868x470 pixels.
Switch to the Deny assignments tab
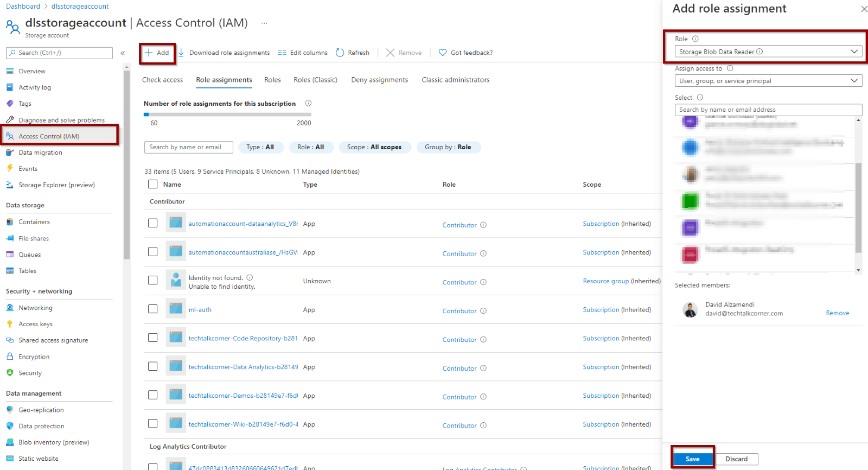pyautogui.click(x=379, y=80)
